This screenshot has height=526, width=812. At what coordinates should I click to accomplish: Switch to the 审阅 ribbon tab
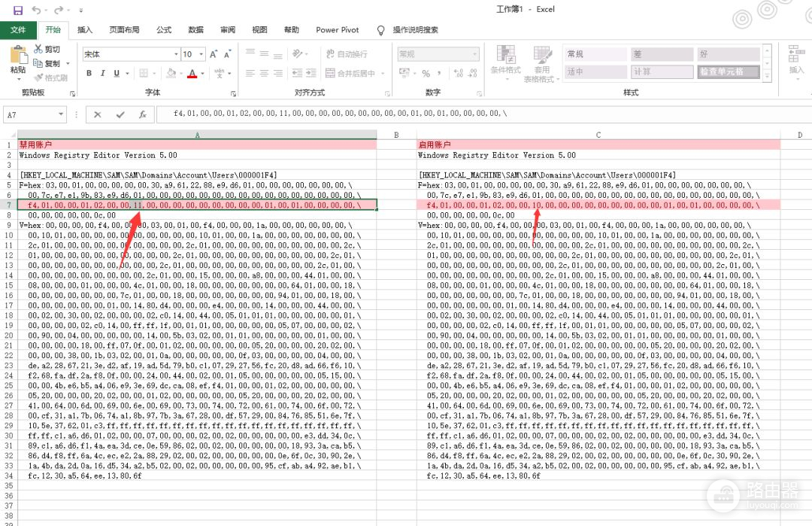(x=228, y=29)
